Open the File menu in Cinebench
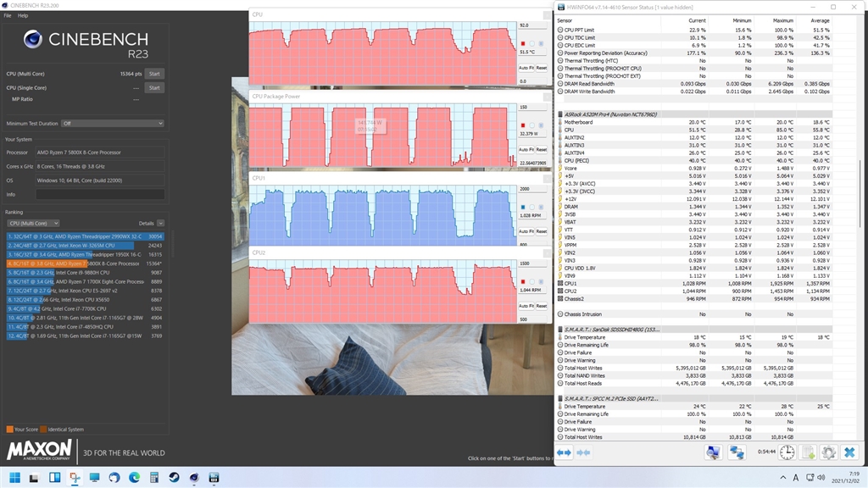The image size is (868, 488). coord(7,15)
